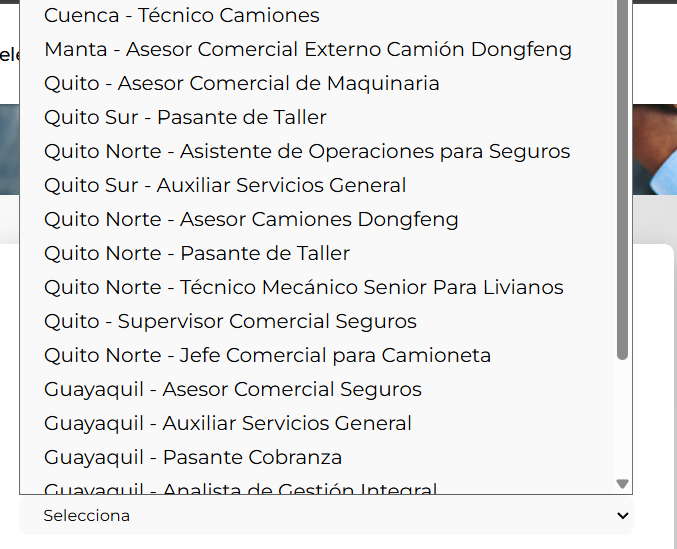Select Guayaquil - Pasante Cobranza option
The image size is (677, 549).
(x=193, y=457)
